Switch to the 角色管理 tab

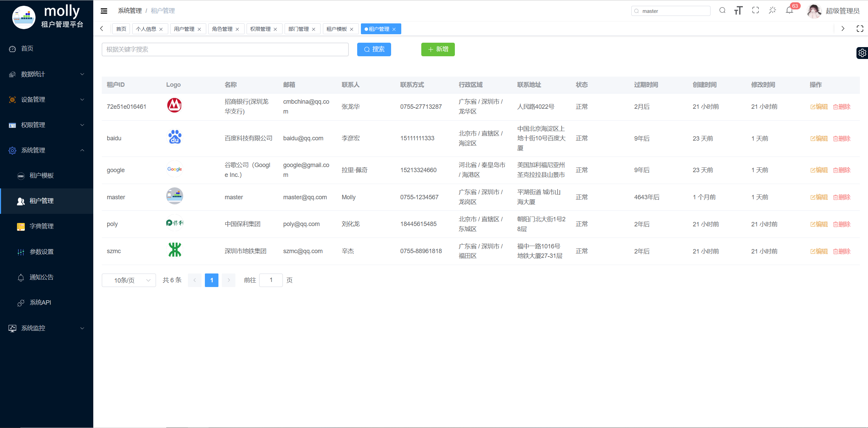tap(222, 29)
